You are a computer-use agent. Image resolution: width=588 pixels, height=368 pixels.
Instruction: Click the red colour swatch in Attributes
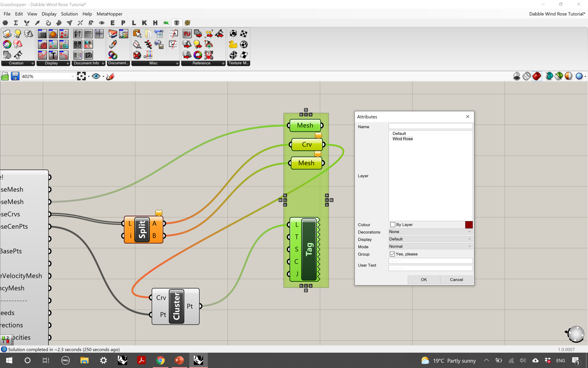click(469, 224)
